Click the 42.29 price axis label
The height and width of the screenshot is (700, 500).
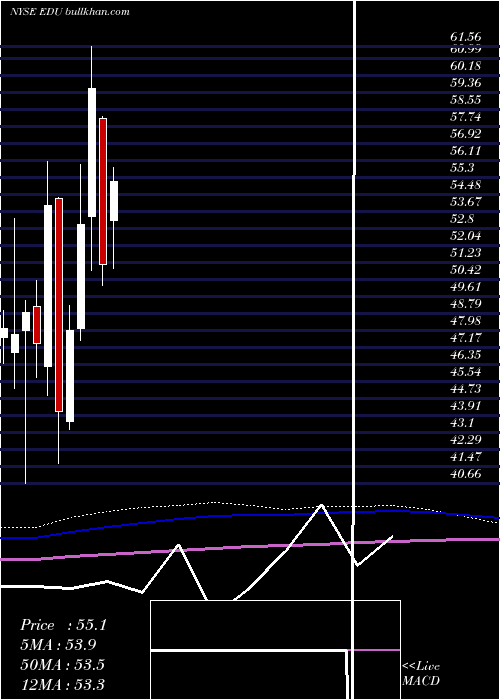[x=465, y=439]
